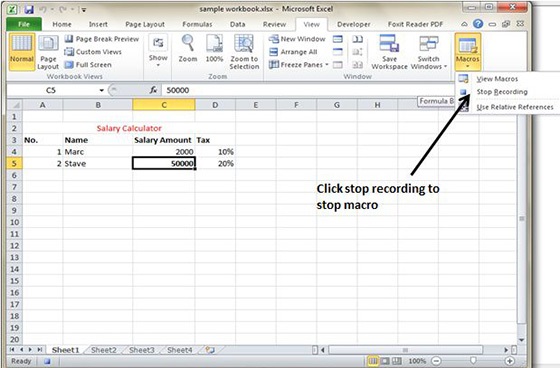This screenshot has width=560, height=368.
Task: Click the fx insert function icon
Action: (x=153, y=90)
